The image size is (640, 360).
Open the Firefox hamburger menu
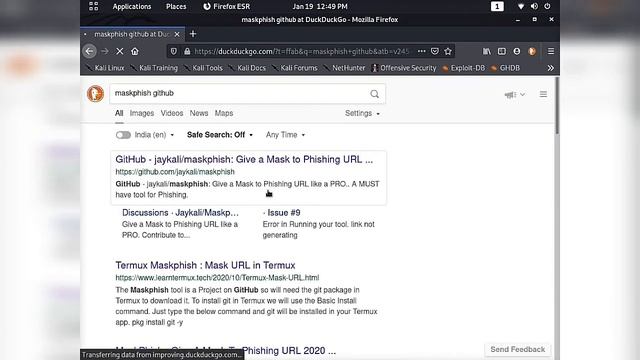(551, 51)
